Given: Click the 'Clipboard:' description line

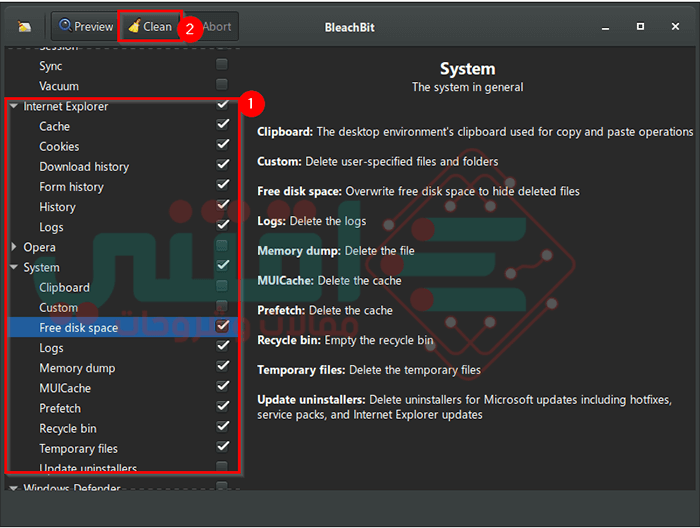Looking at the screenshot, I should click(x=475, y=132).
